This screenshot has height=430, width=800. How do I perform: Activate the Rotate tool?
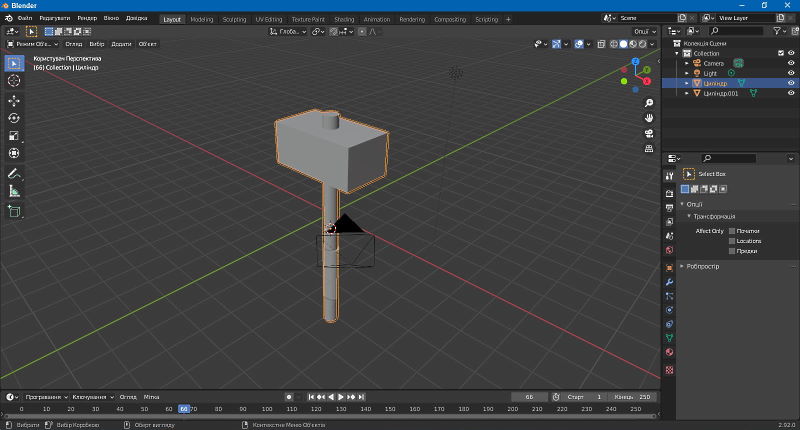(x=14, y=118)
